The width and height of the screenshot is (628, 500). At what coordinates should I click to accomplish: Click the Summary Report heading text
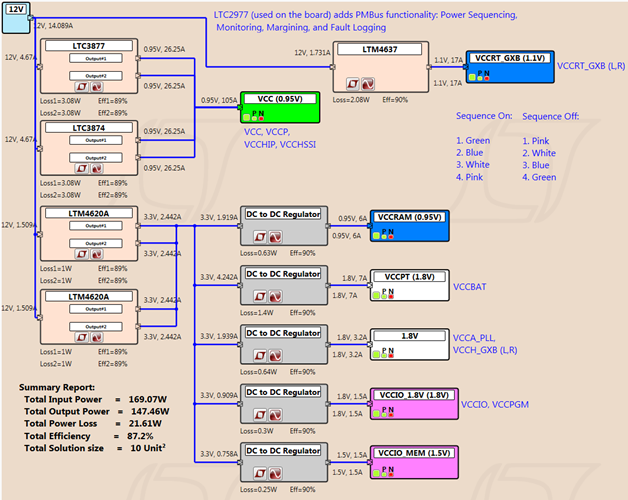click(58, 385)
